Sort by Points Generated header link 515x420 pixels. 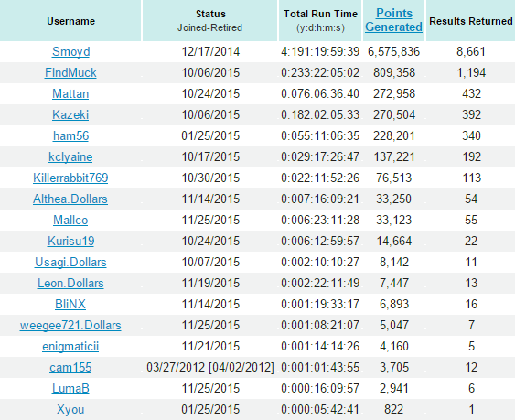pyautogui.click(x=393, y=20)
